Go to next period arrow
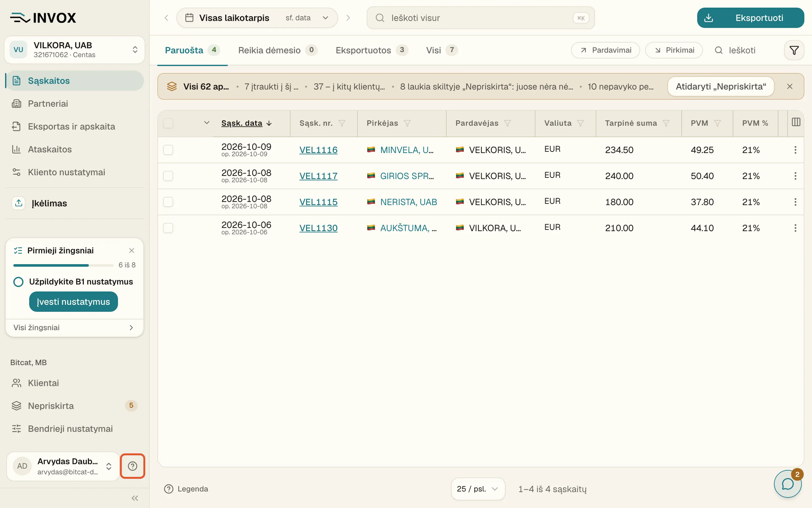This screenshot has height=508, width=812. click(x=348, y=18)
